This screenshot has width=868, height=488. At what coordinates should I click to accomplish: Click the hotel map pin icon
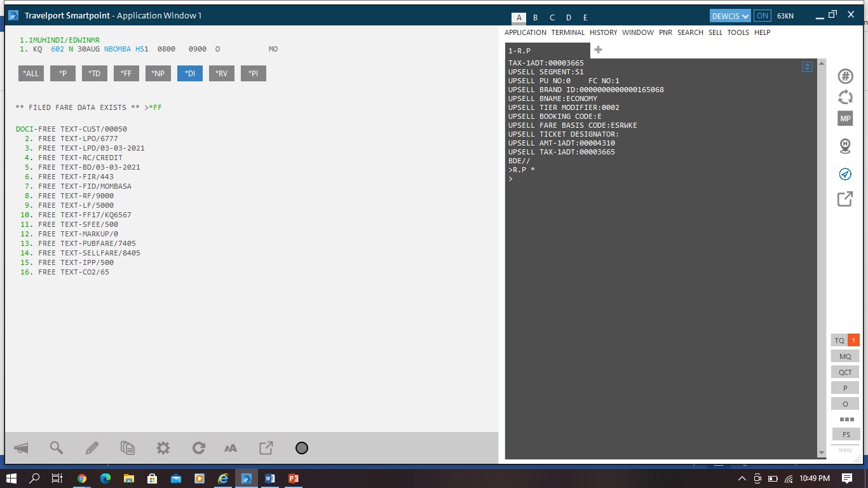click(x=845, y=146)
